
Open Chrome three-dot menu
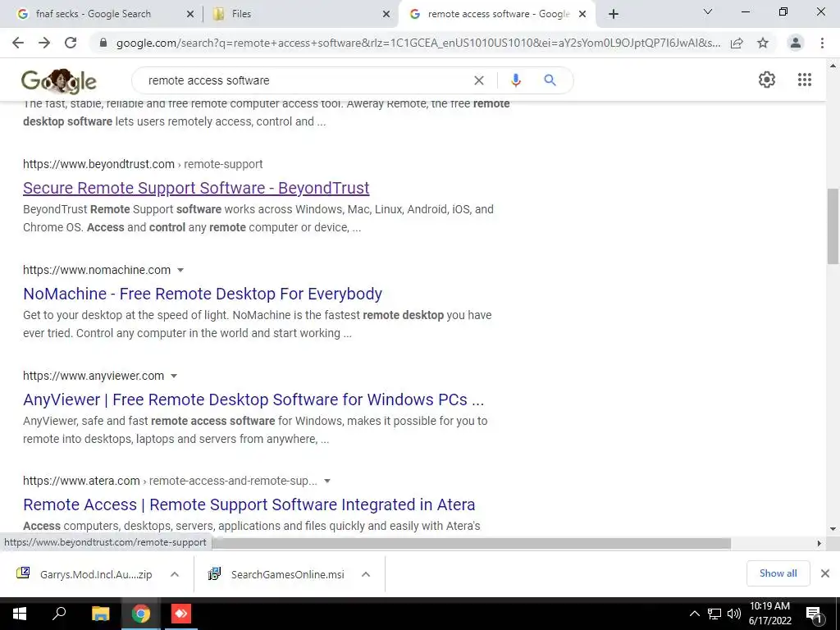click(x=822, y=43)
